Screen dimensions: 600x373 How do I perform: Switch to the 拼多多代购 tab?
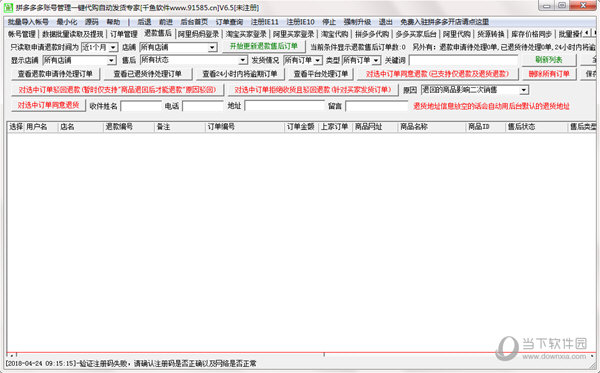click(372, 34)
